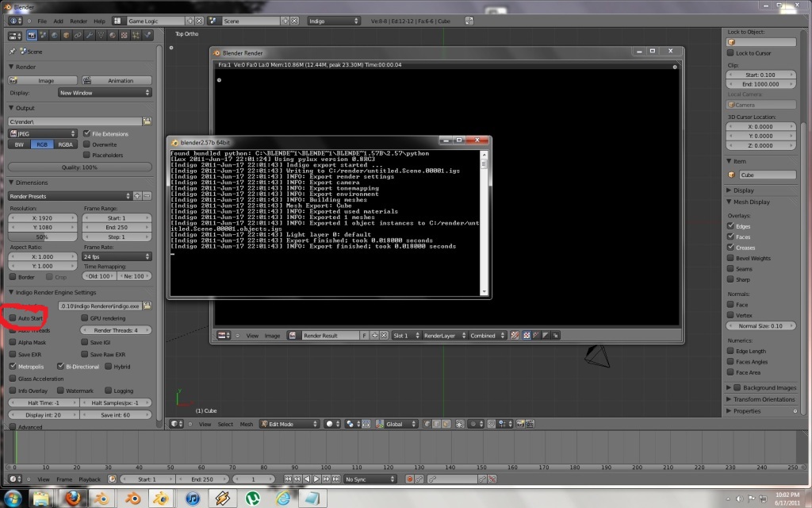Uncheck the Metropolis option
This screenshot has width=812, height=508.
pyautogui.click(x=13, y=367)
